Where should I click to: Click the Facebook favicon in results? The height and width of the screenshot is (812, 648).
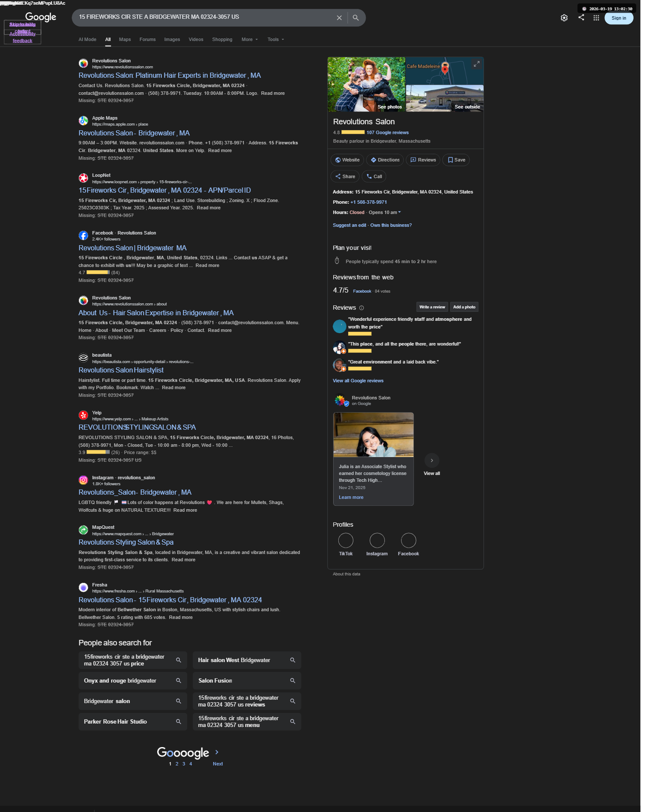tap(84, 236)
